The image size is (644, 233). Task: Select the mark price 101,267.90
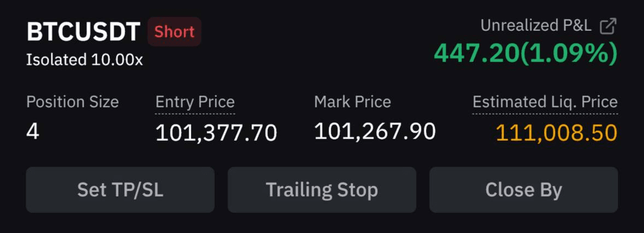tap(375, 131)
